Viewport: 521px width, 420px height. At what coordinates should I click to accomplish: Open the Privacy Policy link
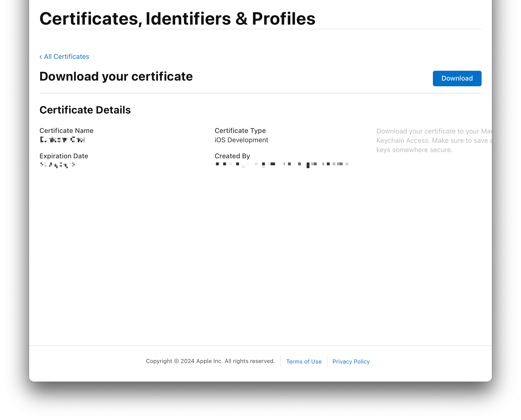[x=351, y=361]
